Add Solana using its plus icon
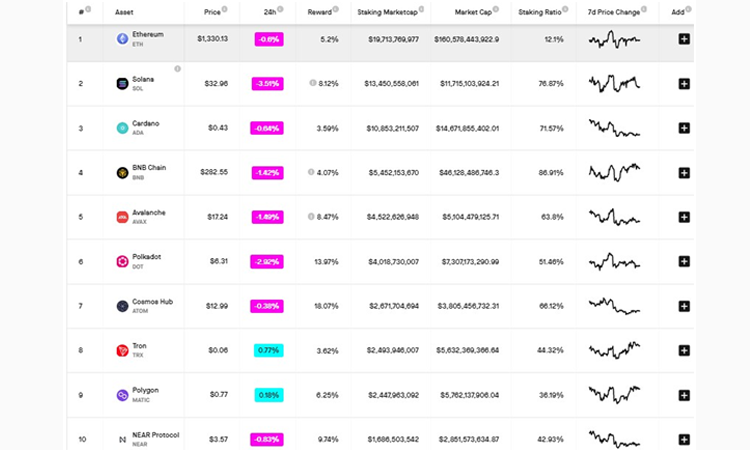The width and height of the screenshot is (750, 450). 684,84
